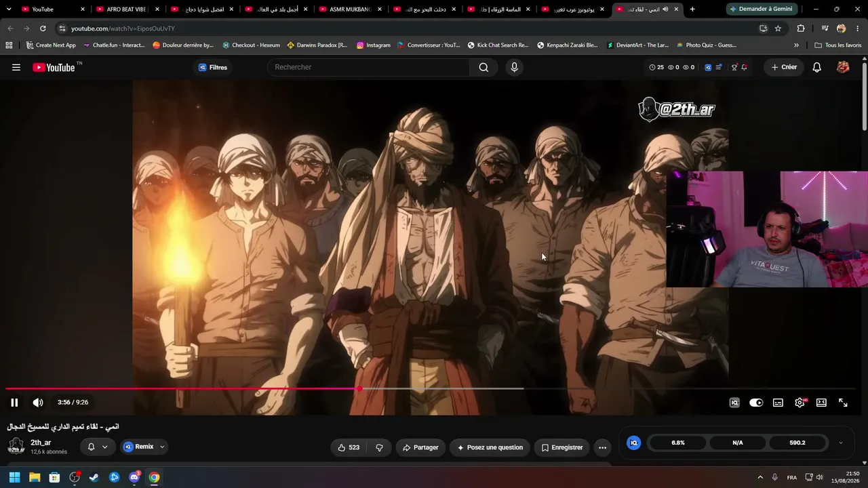Open the vidIQ alert bell with red dot
868x488 pixels.
coord(744,67)
